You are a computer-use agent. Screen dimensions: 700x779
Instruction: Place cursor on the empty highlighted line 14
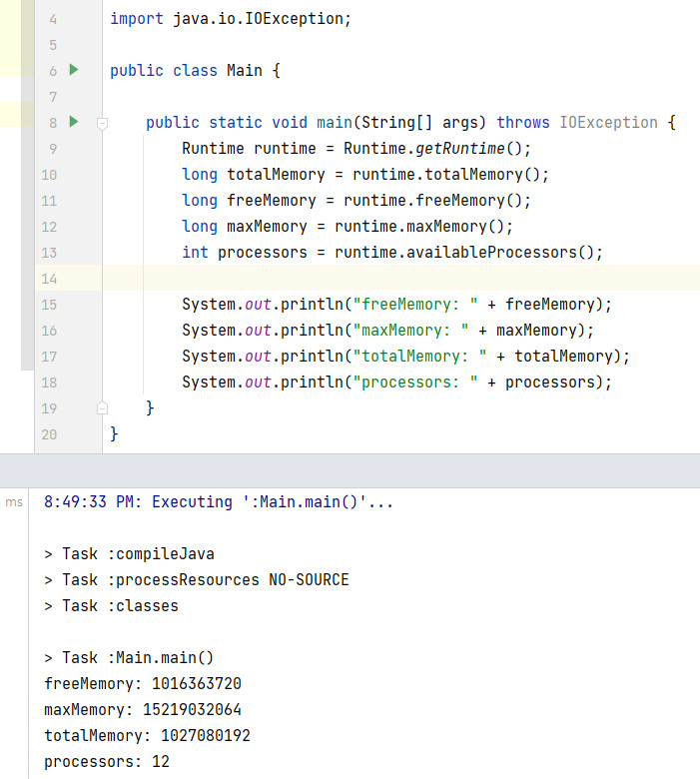click(x=399, y=278)
